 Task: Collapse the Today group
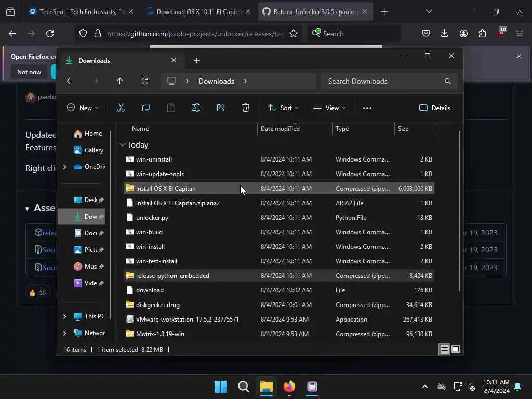122,145
